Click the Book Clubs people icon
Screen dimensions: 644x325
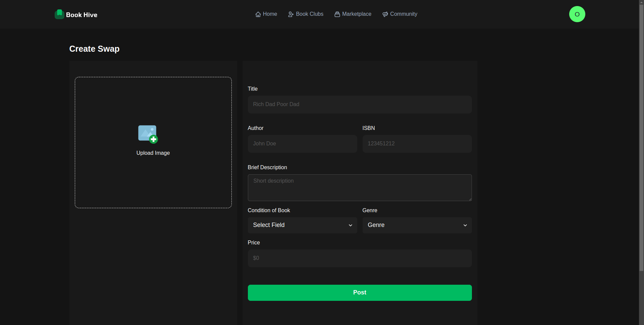tap(291, 14)
